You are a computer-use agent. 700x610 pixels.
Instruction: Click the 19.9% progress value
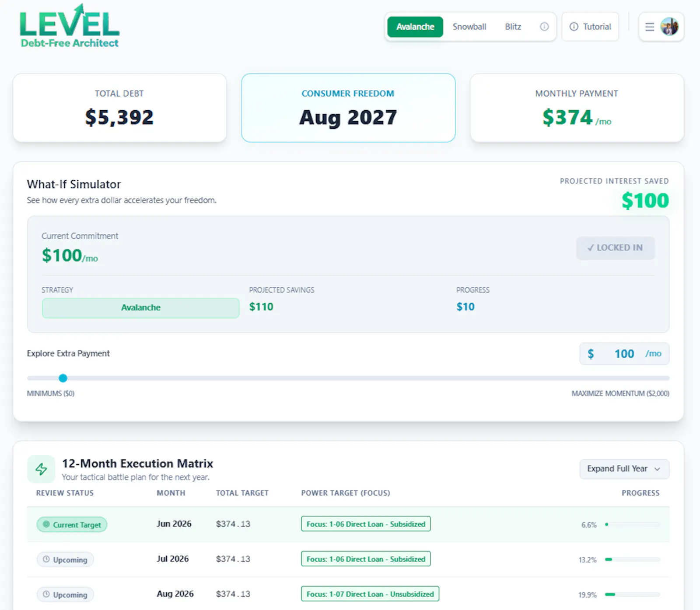click(588, 595)
